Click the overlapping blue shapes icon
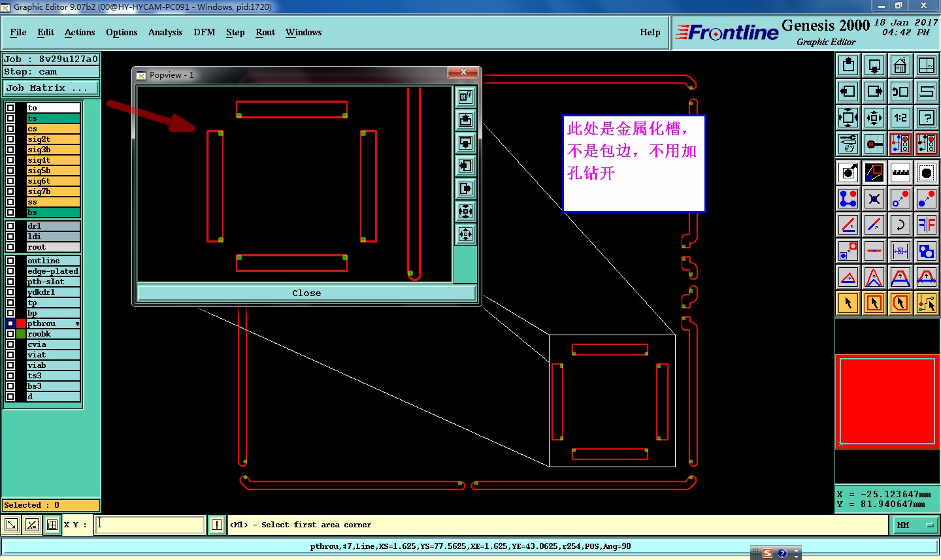 pos(927,251)
